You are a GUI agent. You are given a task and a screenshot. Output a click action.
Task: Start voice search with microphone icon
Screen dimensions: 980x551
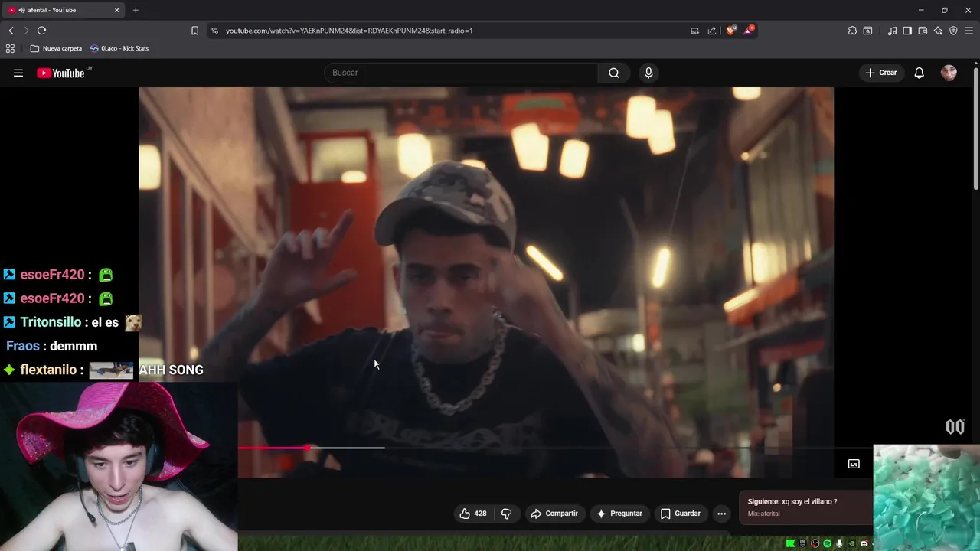click(x=648, y=73)
